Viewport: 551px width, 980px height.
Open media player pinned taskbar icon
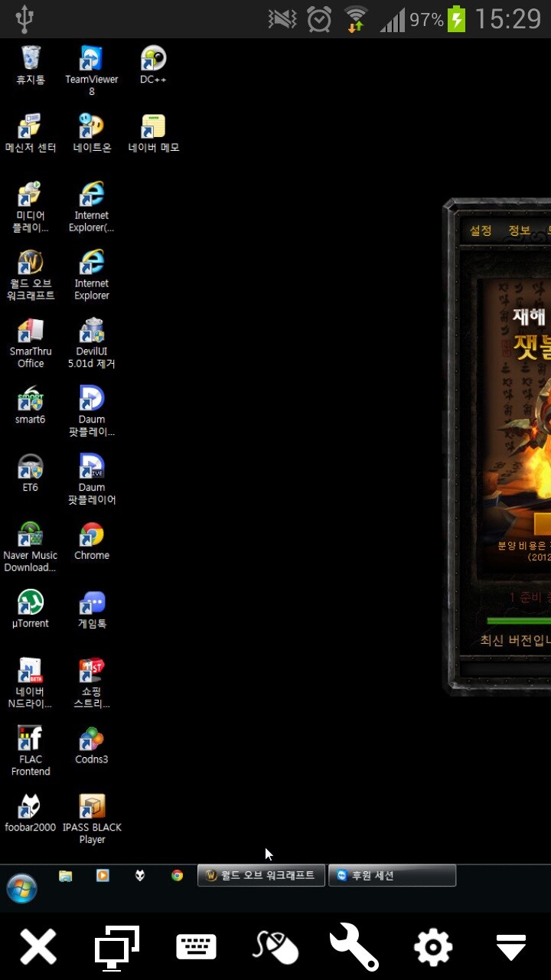click(x=103, y=875)
